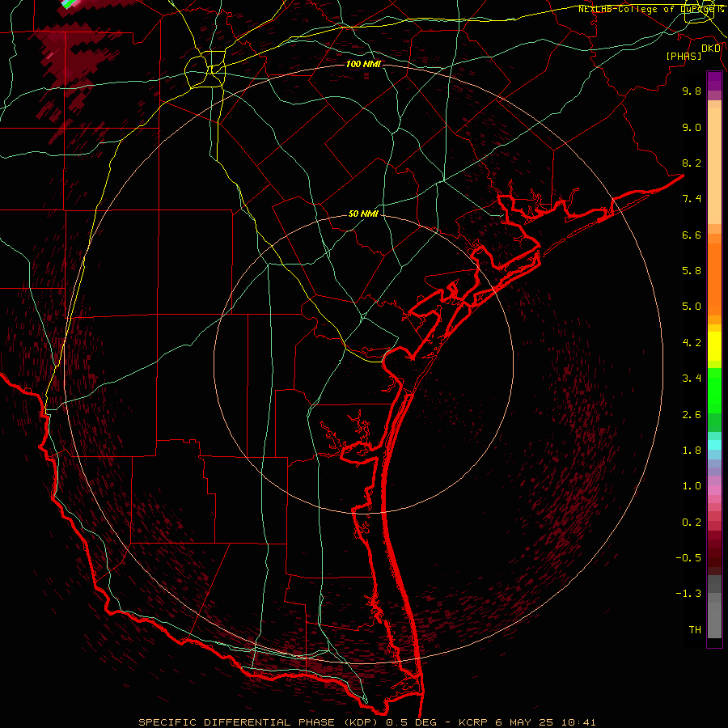The image size is (728, 728).
Task: Click the -1.3 value on color scale
Action: pos(688,594)
